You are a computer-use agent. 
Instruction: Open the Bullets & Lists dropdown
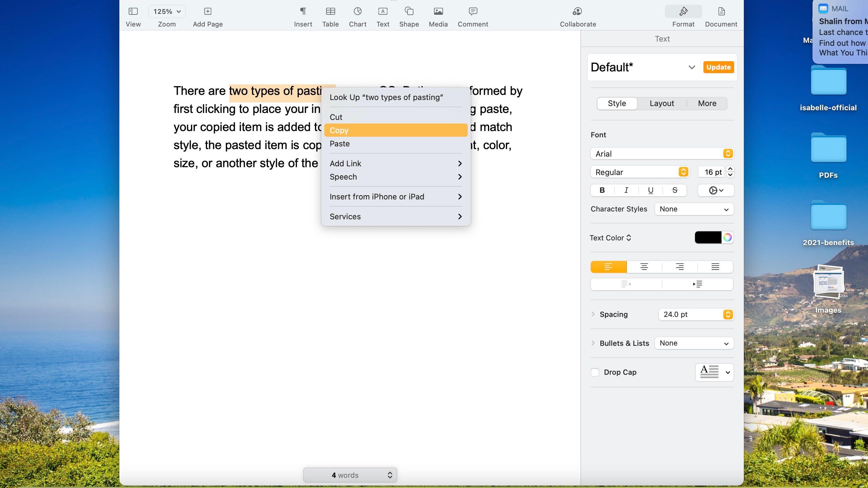coord(694,343)
